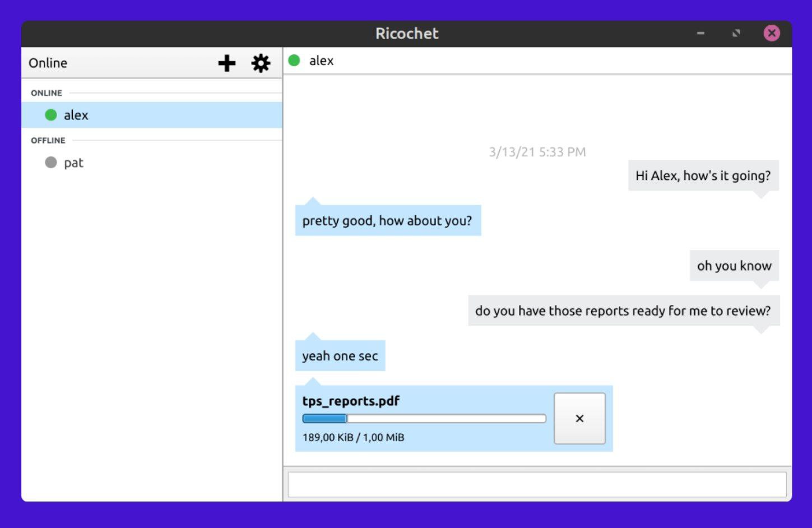Cancel the tps_reports.pdf transfer
Viewport: 812px width, 528px height.
coord(579,418)
